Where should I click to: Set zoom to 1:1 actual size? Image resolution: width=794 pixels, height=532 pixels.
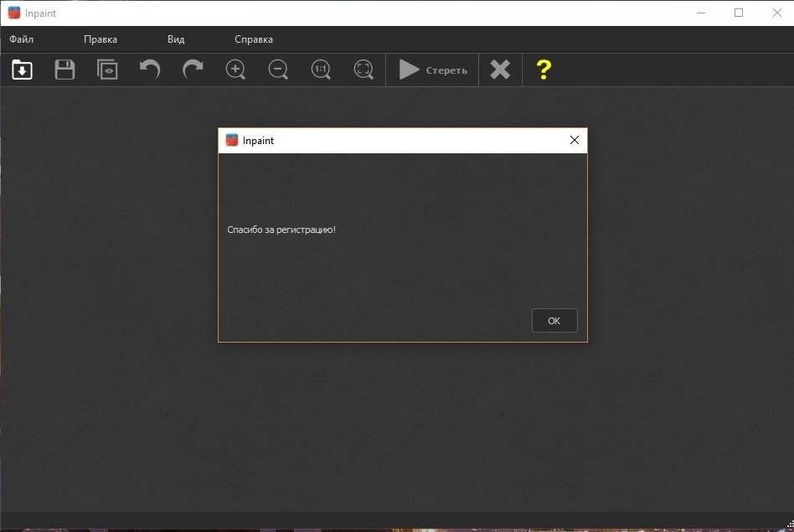point(321,70)
